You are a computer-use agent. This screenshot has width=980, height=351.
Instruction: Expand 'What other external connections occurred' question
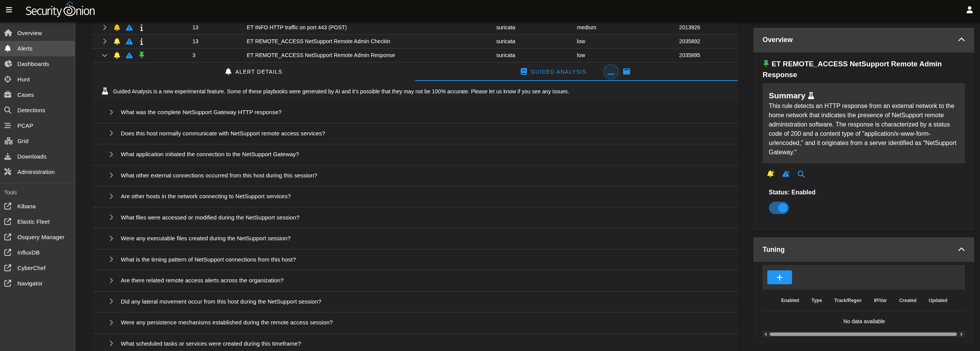coord(415,175)
